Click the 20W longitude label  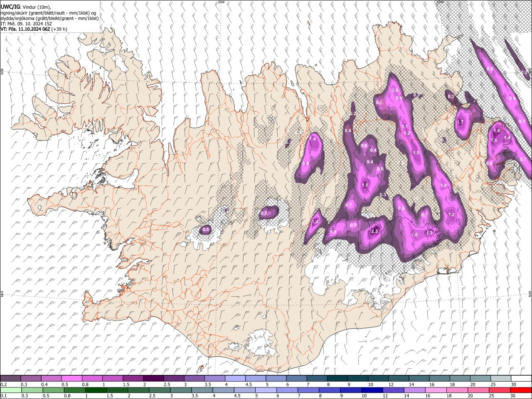pos(221,2)
